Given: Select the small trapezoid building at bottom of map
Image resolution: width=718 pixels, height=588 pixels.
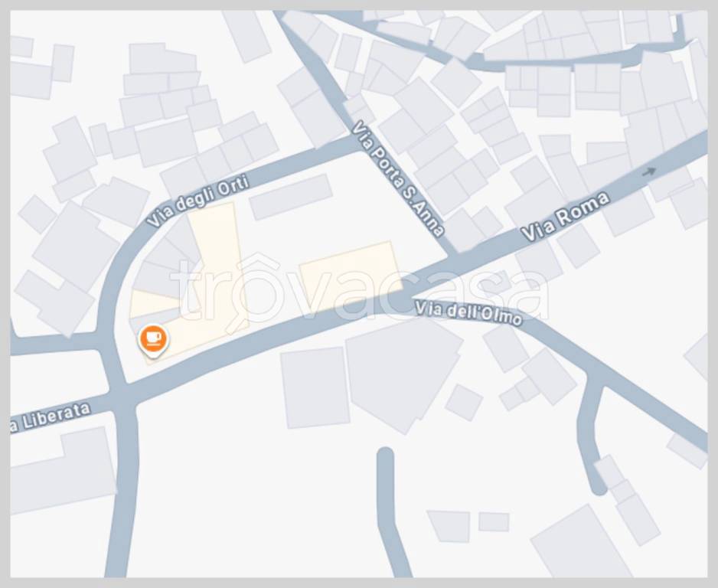Looking at the screenshot, I should pos(449,526).
